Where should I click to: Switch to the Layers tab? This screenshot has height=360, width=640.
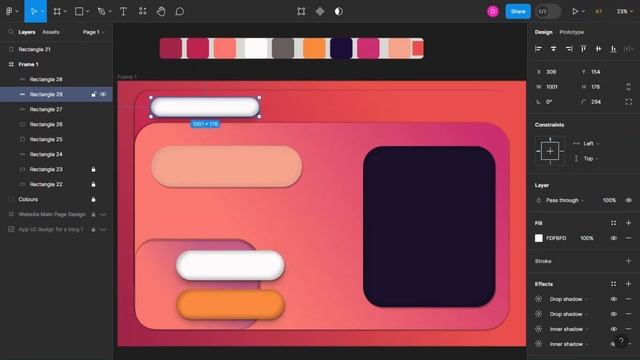27,32
